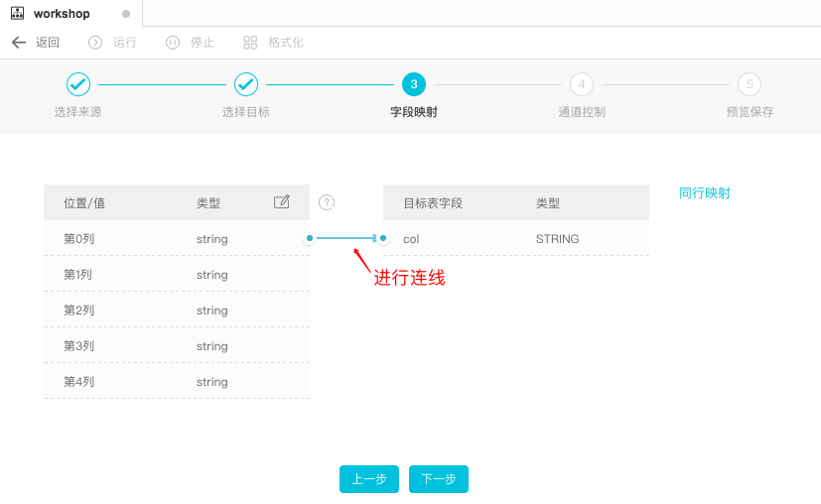Click the run play icon
The image size is (821, 504).
tap(95, 43)
